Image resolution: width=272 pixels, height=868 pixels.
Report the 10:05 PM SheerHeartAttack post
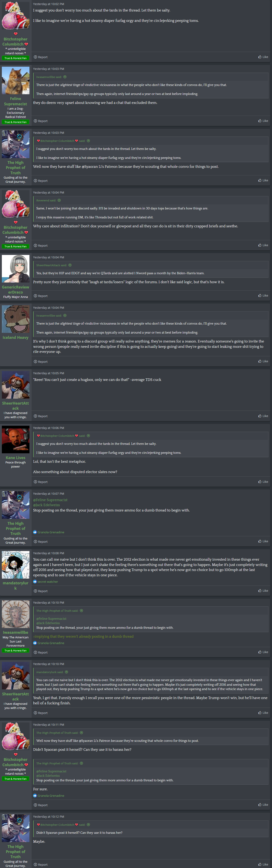[41, 416]
